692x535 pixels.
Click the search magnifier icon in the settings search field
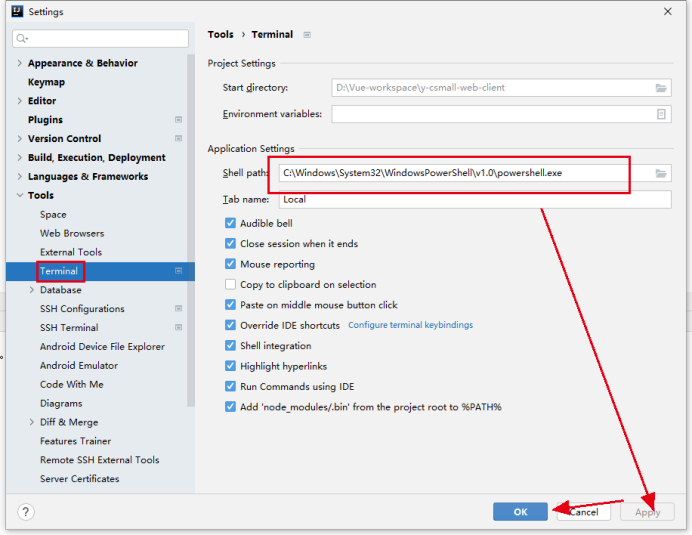pos(22,39)
